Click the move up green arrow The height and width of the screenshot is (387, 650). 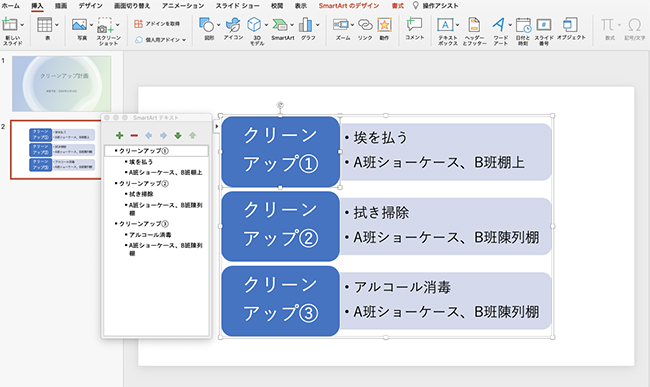click(192, 135)
